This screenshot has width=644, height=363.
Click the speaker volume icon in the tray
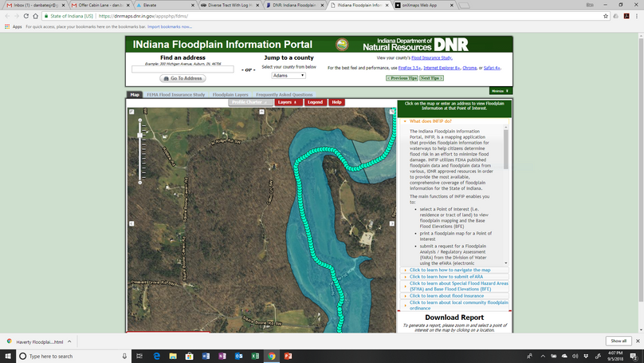click(575, 356)
